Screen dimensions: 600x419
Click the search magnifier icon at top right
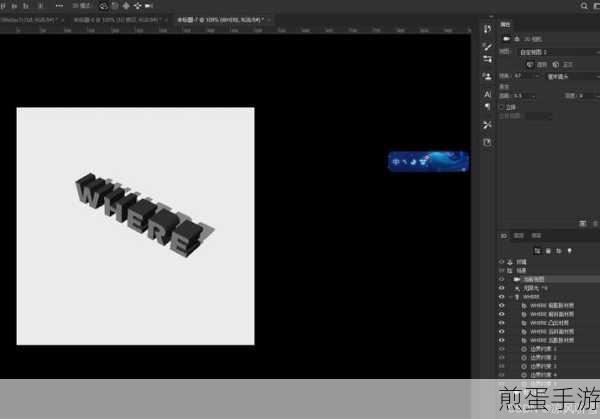click(x=584, y=6)
